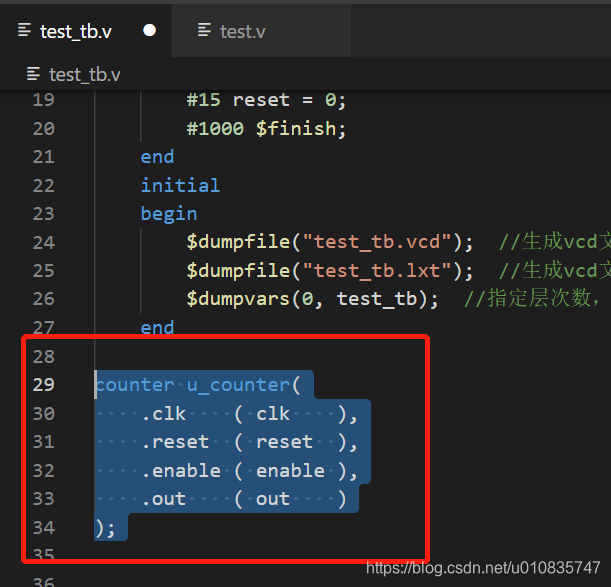This screenshot has width=611, height=587.
Task: Click line number 32 in gutter
Action: tap(44, 470)
